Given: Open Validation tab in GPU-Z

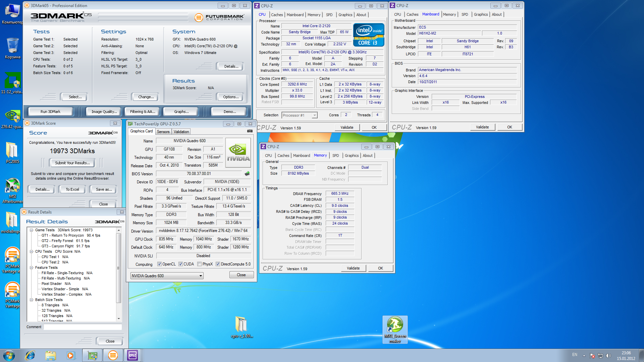Looking at the screenshot, I should 181,132.
